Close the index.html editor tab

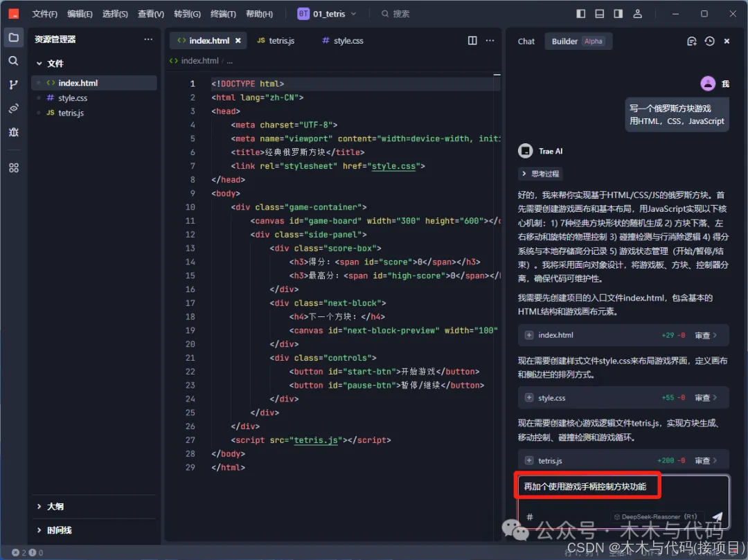click(238, 41)
